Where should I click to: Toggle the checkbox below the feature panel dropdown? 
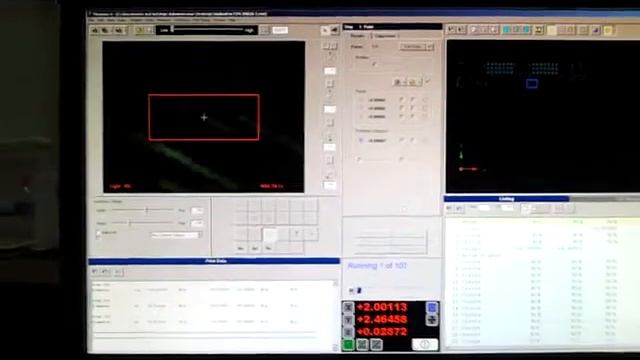pyautogui.click(x=374, y=64)
